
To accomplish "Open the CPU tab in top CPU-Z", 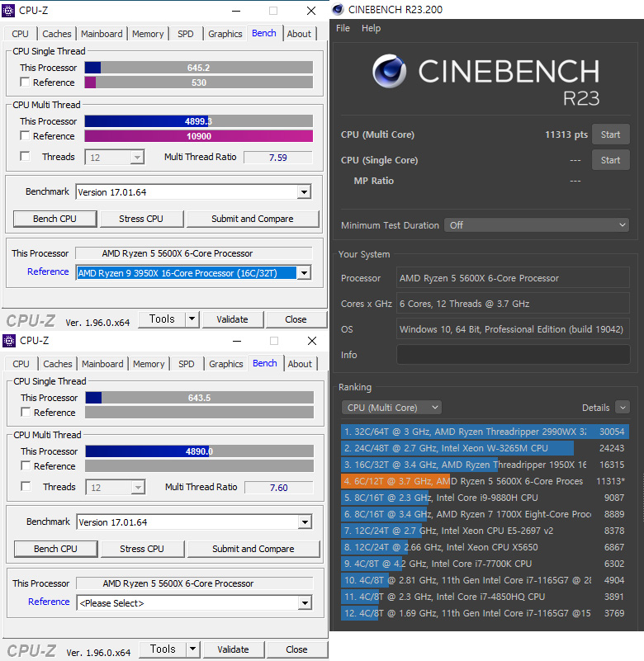I will tap(21, 34).
